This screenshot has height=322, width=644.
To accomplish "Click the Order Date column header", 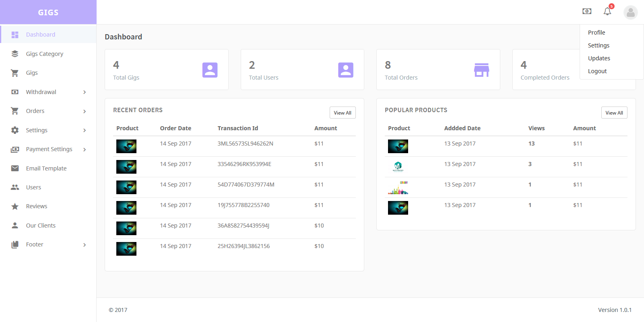I will coord(175,128).
